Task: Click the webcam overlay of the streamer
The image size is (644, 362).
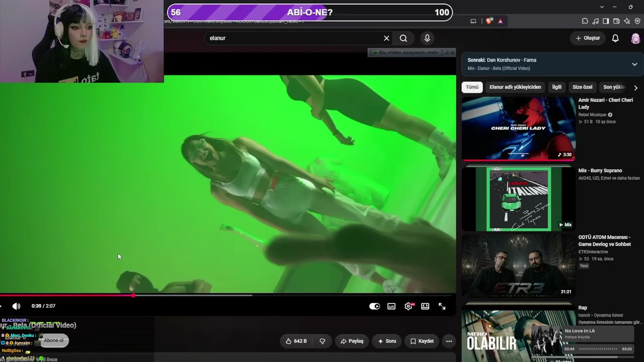Action: [82, 41]
